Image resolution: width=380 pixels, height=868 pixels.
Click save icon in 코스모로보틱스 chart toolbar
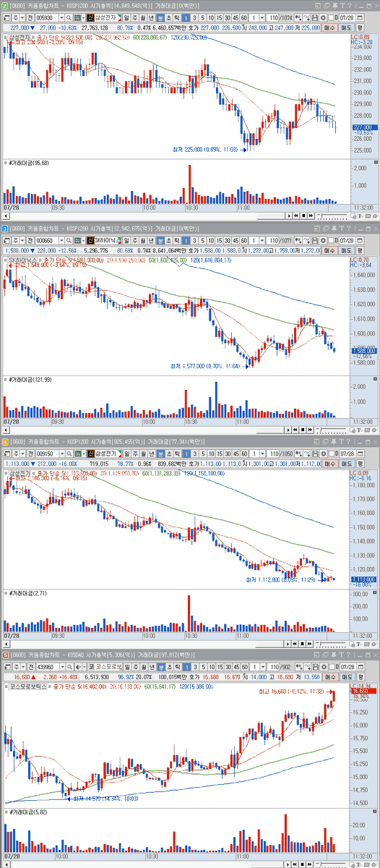(315, 667)
